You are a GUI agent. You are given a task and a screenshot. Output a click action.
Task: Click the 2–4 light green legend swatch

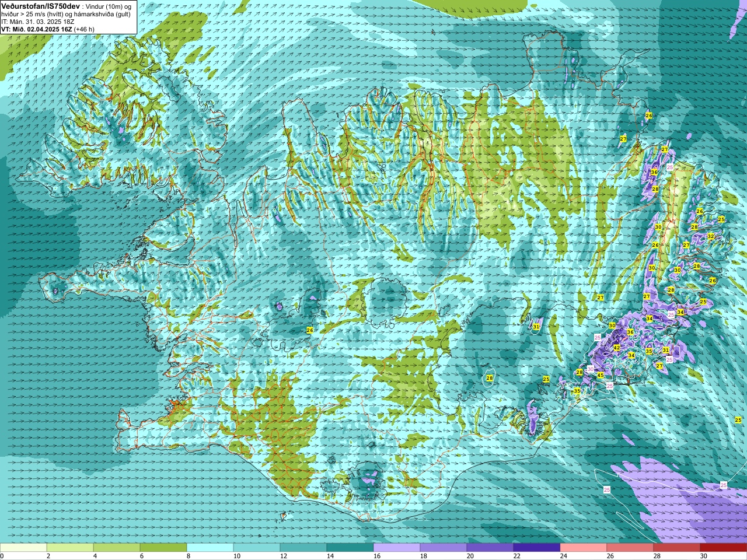pyautogui.click(x=70, y=548)
